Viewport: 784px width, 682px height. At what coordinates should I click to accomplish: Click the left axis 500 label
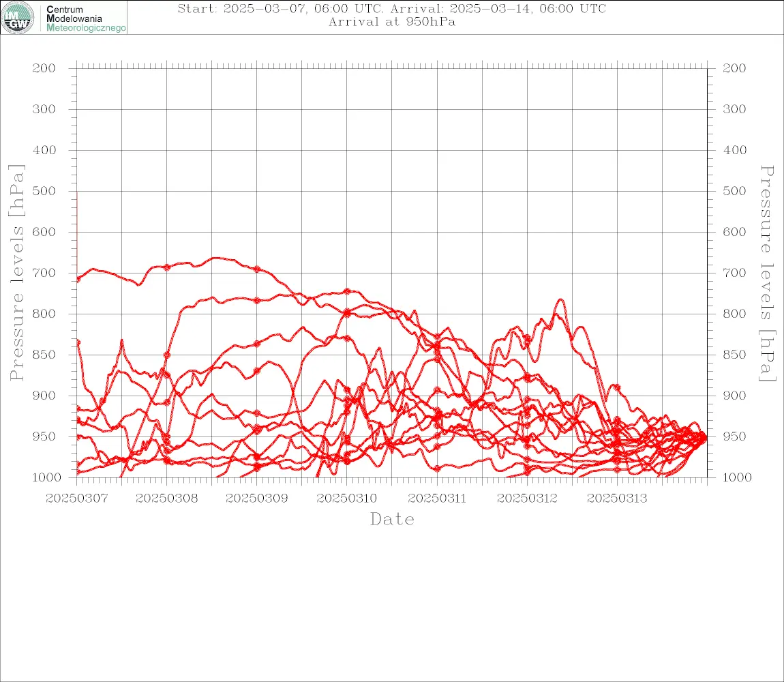click(x=44, y=191)
